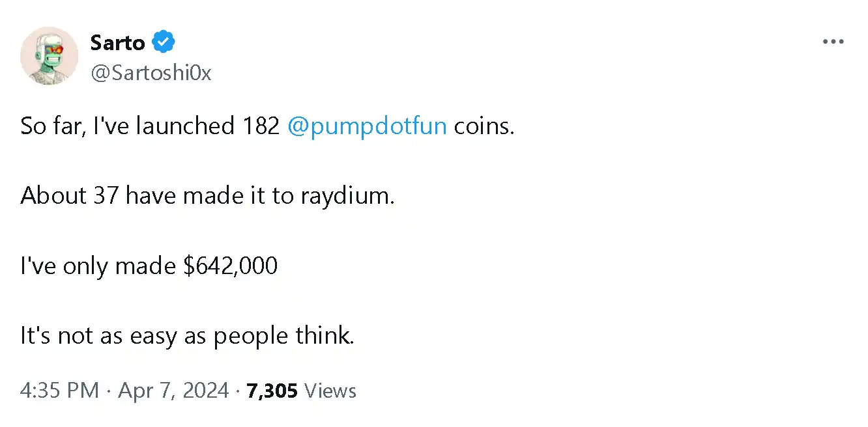The height and width of the screenshot is (427, 868).
Task: Open the three-dot More options menu
Action: pos(833,42)
